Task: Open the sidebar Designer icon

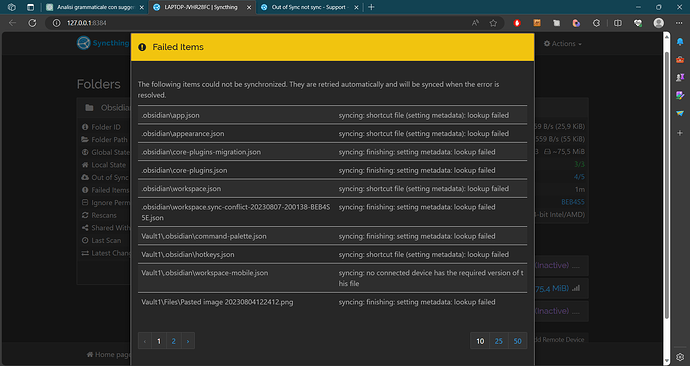Action: point(680,95)
